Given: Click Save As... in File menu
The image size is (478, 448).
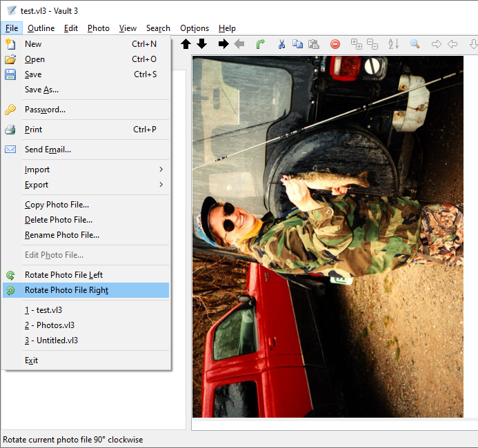Looking at the screenshot, I should point(41,90).
